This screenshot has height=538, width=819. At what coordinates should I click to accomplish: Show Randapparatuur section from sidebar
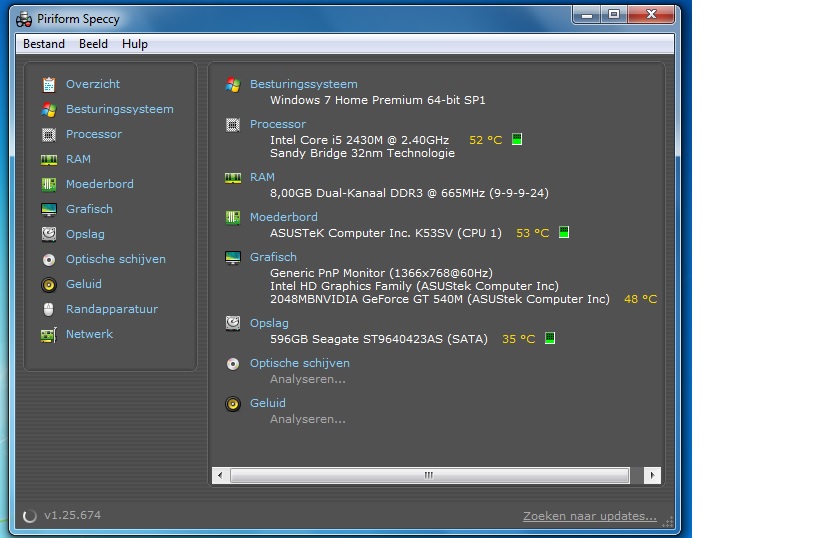tap(112, 309)
